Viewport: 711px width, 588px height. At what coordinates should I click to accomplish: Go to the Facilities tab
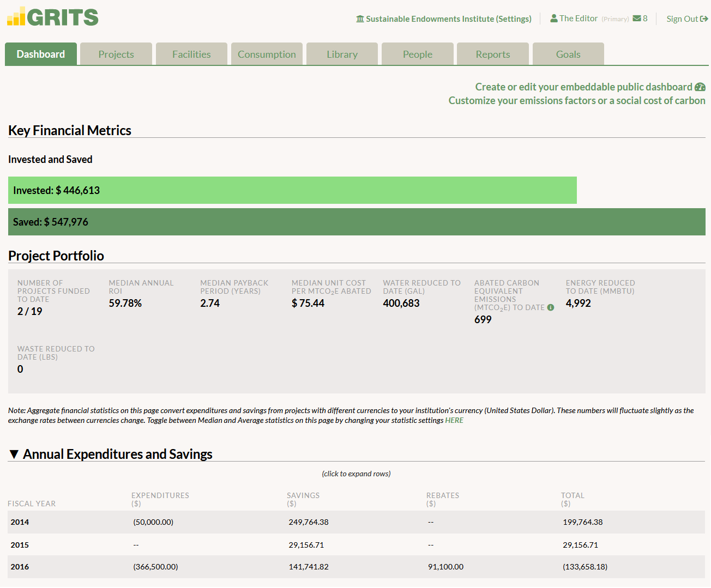point(191,54)
